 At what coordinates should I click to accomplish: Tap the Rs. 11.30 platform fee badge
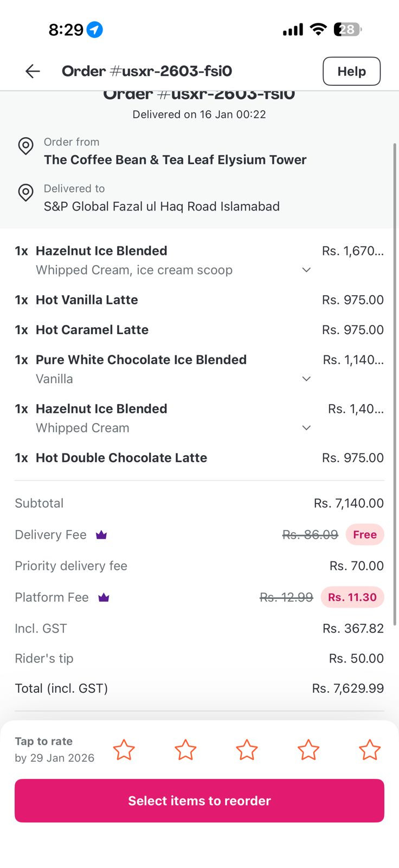(352, 597)
